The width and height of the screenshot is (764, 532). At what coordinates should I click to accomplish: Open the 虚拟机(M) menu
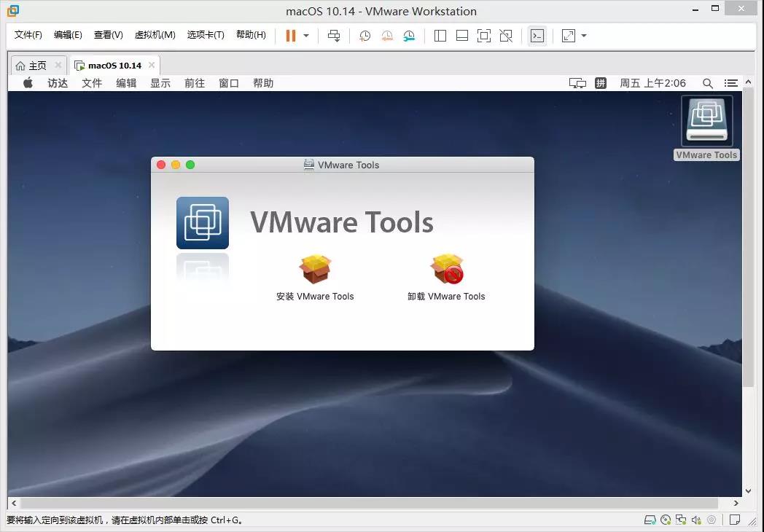155,35
